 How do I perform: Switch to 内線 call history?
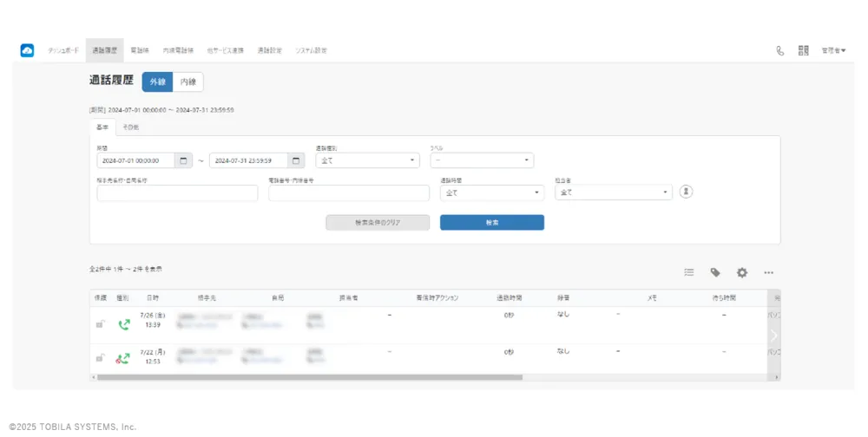coord(187,82)
